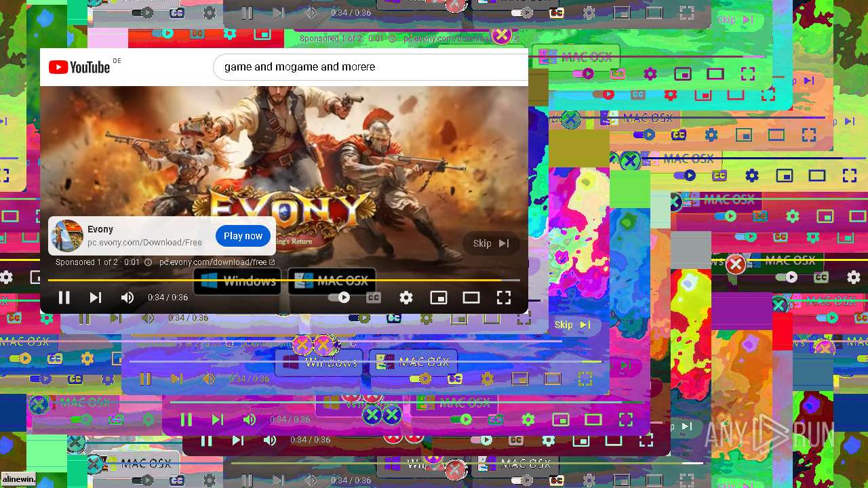Skip the Evony advertisement

click(492, 243)
